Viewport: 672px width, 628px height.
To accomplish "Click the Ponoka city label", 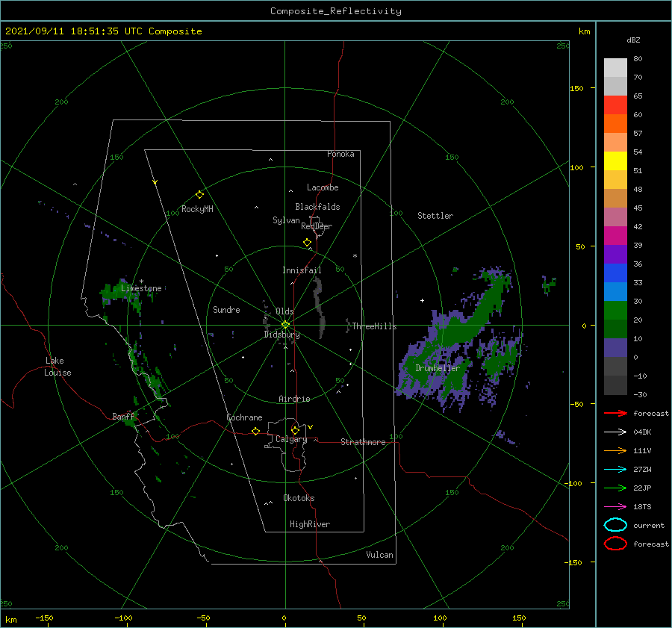I will (x=340, y=154).
